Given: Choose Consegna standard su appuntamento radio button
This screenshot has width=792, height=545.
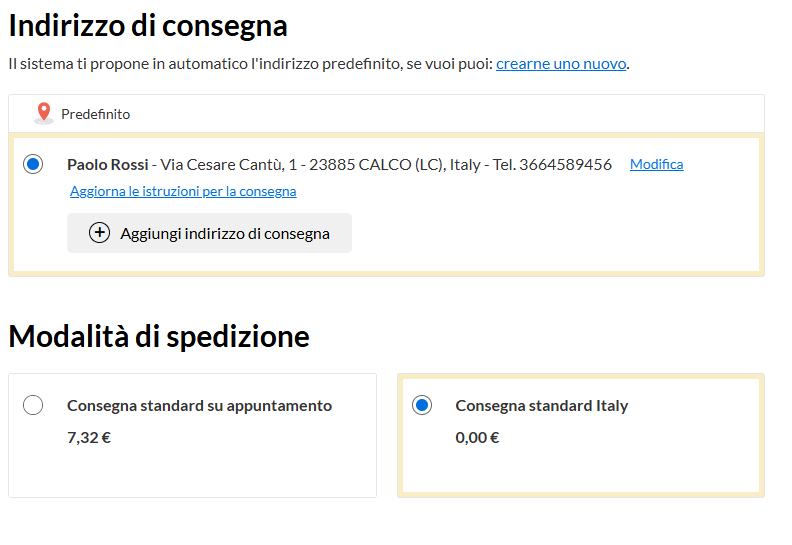Looking at the screenshot, I should pyautogui.click(x=33, y=405).
